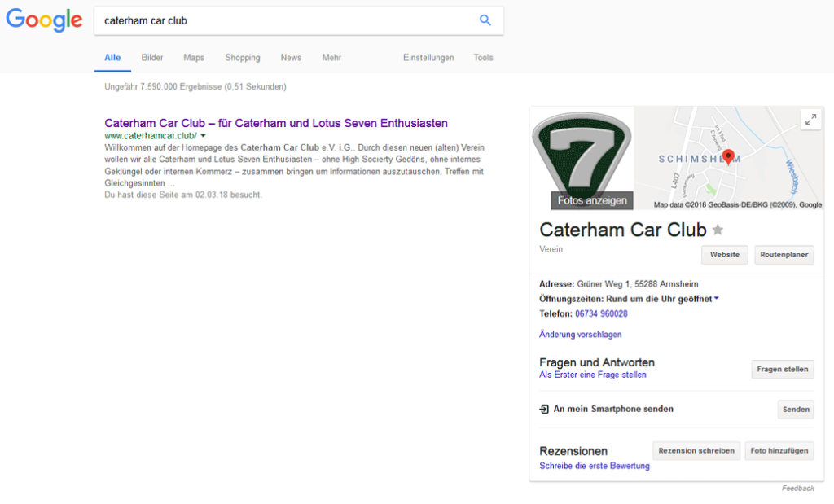This screenshot has height=504, width=834.
Task: Open the search Tools option
Action: (x=484, y=58)
